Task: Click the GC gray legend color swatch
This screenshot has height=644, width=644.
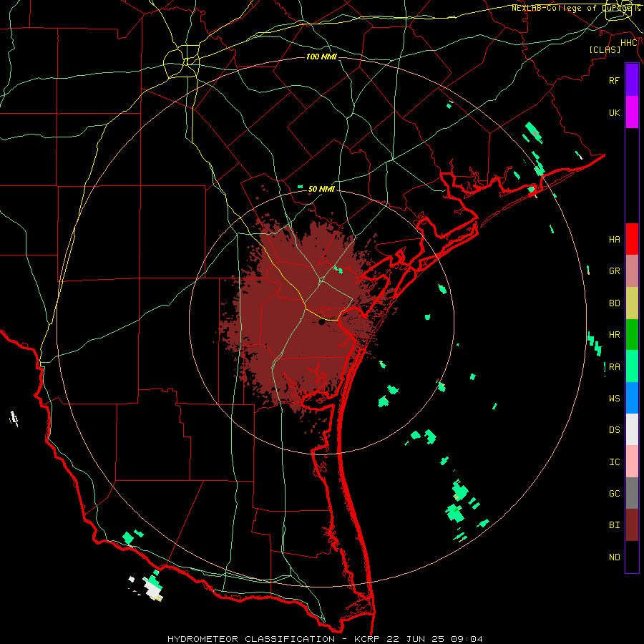Action: pyautogui.click(x=632, y=493)
